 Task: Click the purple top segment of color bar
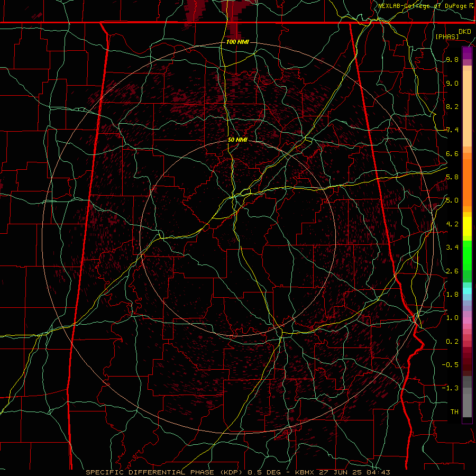pyautogui.click(x=467, y=53)
